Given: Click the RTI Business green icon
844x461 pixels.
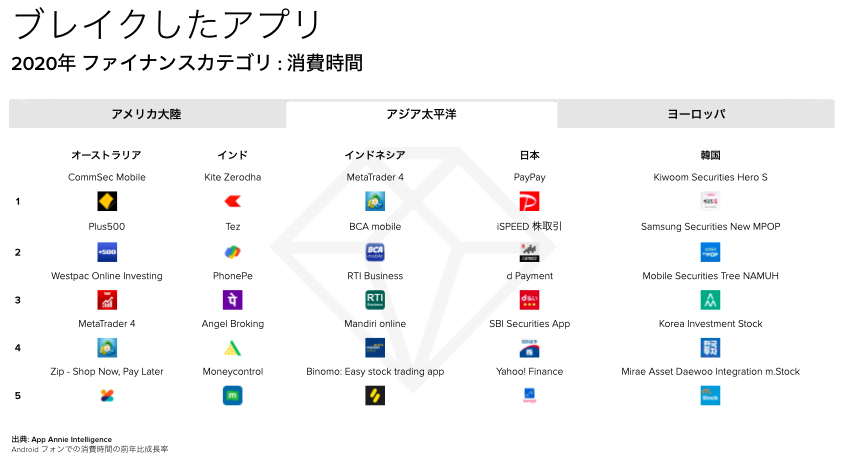Looking at the screenshot, I should 375,300.
